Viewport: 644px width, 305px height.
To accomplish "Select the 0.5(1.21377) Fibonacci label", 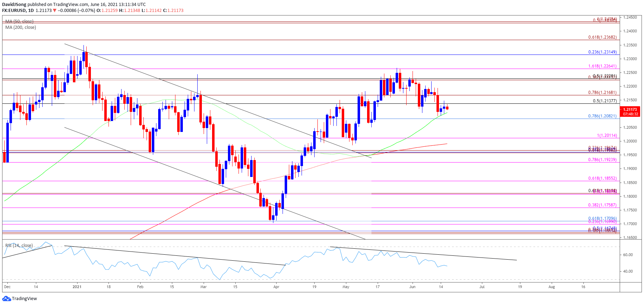I will tap(605, 101).
